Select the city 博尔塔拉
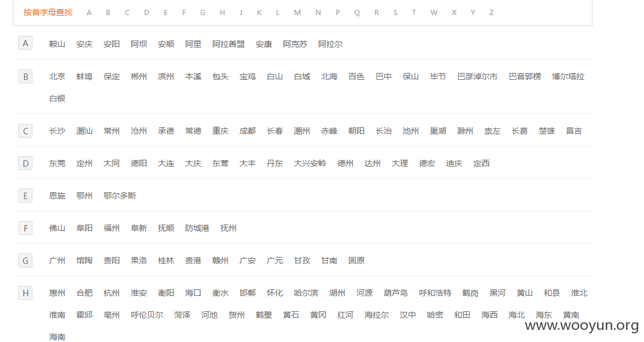 (568, 76)
